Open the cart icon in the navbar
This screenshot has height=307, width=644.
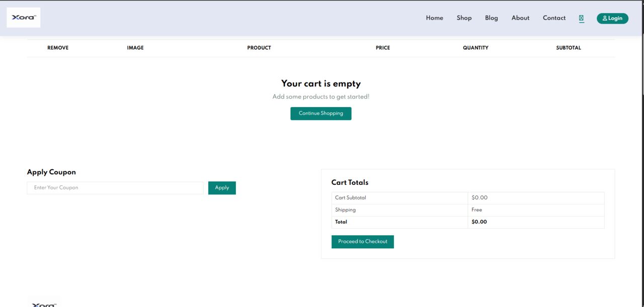click(x=581, y=18)
